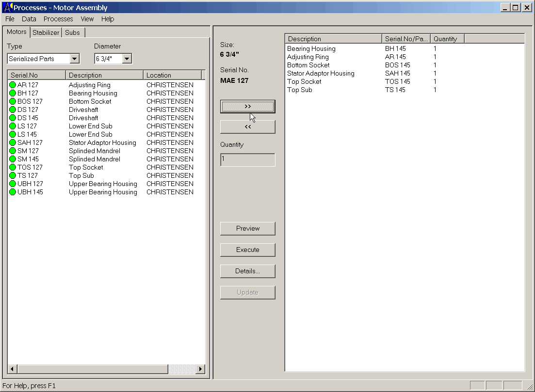Select the Type combo box value Serialized Parts
Screen dimensions: 535x392
[38, 59]
